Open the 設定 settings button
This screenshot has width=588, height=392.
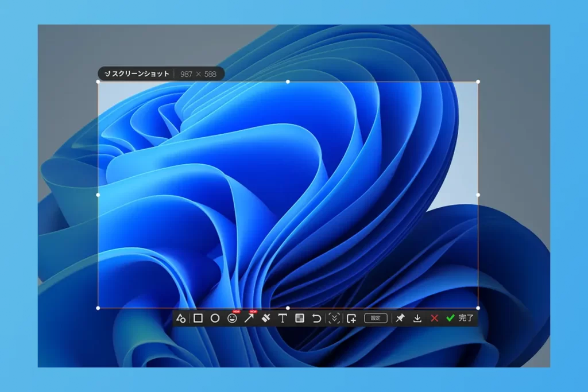pyautogui.click(x=376, y=318)
